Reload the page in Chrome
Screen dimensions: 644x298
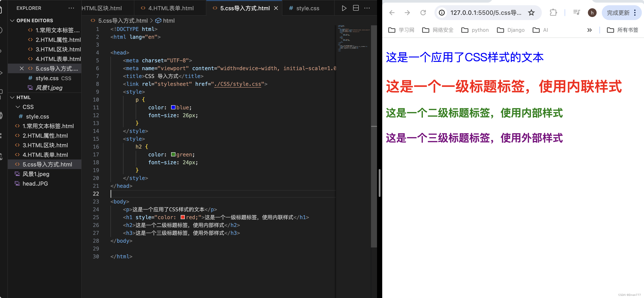click(x=423, y=12)
